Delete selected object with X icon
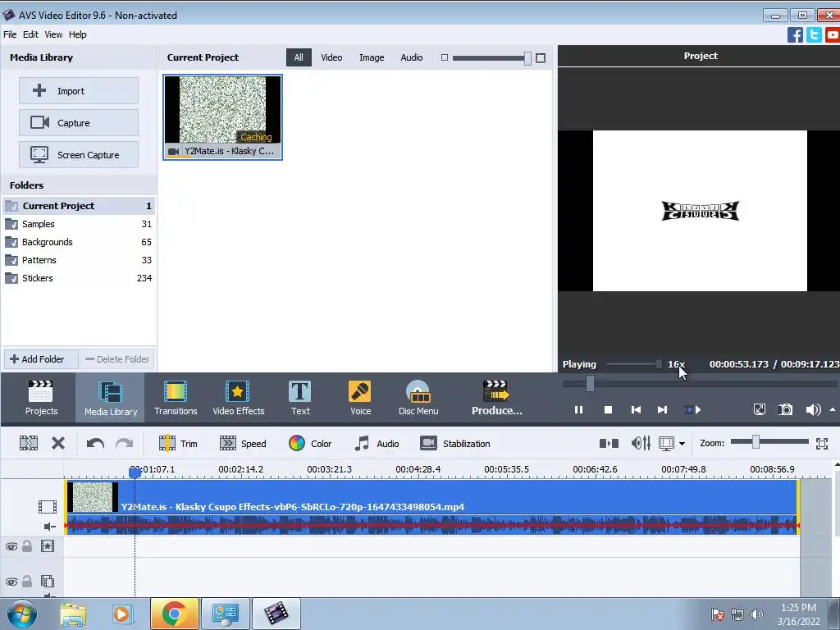The height and width of the screenshot is (630, 840). click(58, 443)
